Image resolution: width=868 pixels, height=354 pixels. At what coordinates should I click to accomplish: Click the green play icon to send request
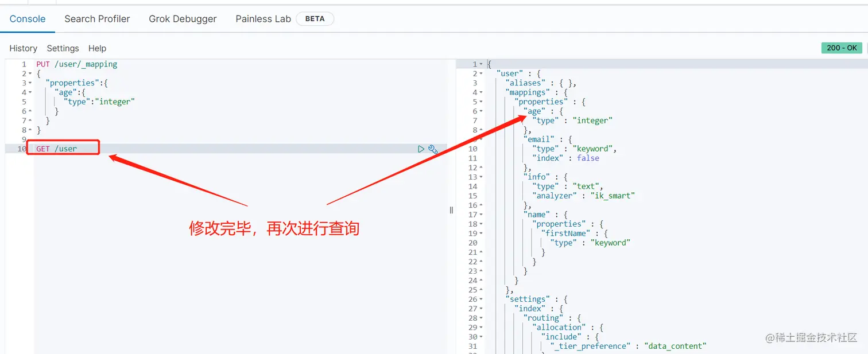[x=421, y=149]
